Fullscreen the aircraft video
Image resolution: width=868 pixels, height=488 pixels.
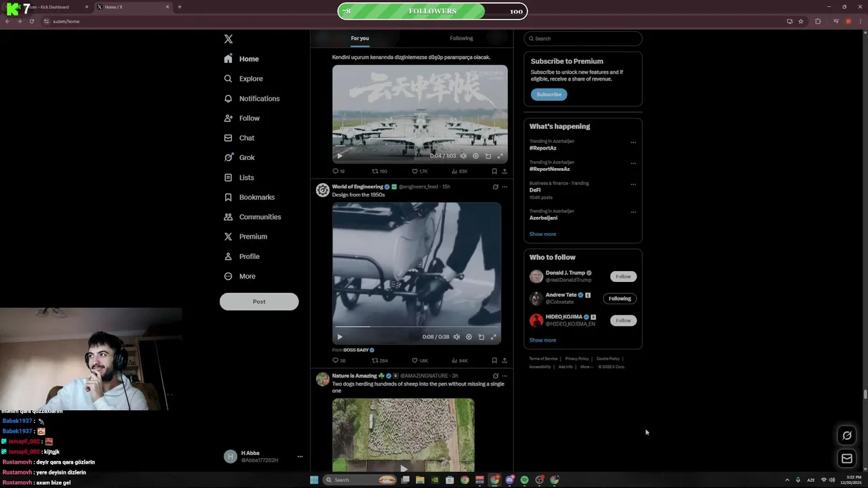click(x=500, y=156)
